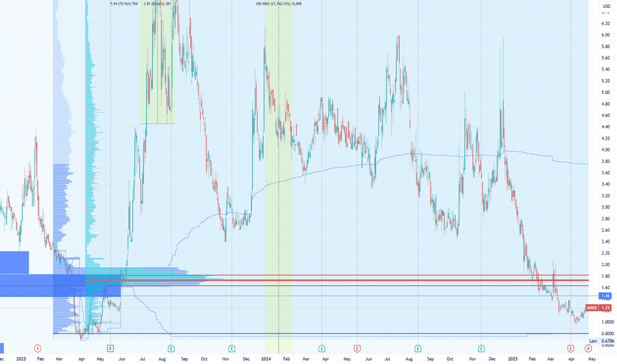Open the red E earnings marker at April 2025
This screenshot has height=364, width=617.
[571, 348]
